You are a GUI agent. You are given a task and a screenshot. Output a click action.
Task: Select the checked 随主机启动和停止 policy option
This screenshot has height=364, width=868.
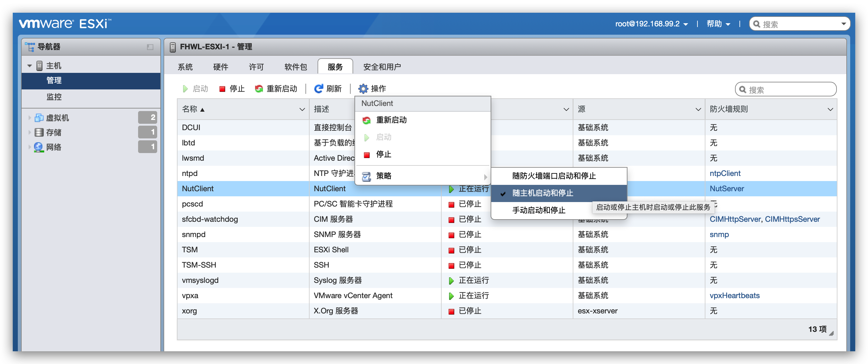tap(542, 193)
